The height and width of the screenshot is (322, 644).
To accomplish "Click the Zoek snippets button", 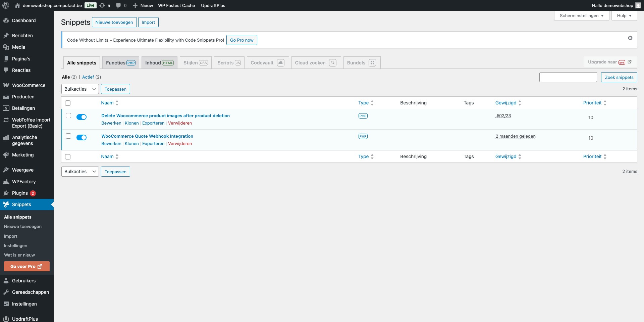I will (619, 77).
